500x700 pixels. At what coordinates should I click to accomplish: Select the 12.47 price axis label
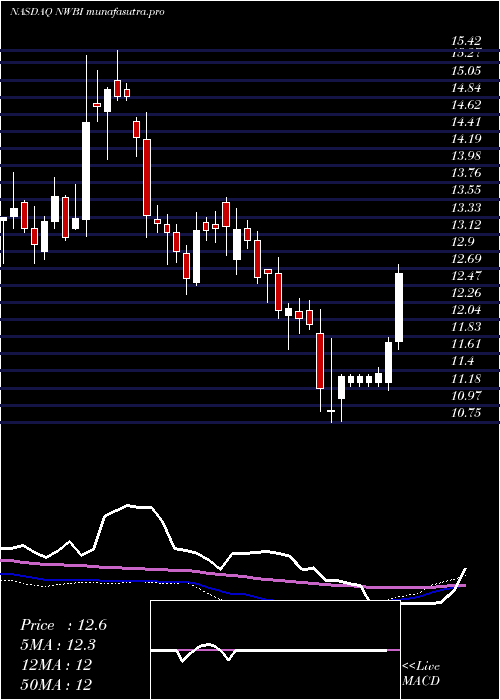(466, 276)
